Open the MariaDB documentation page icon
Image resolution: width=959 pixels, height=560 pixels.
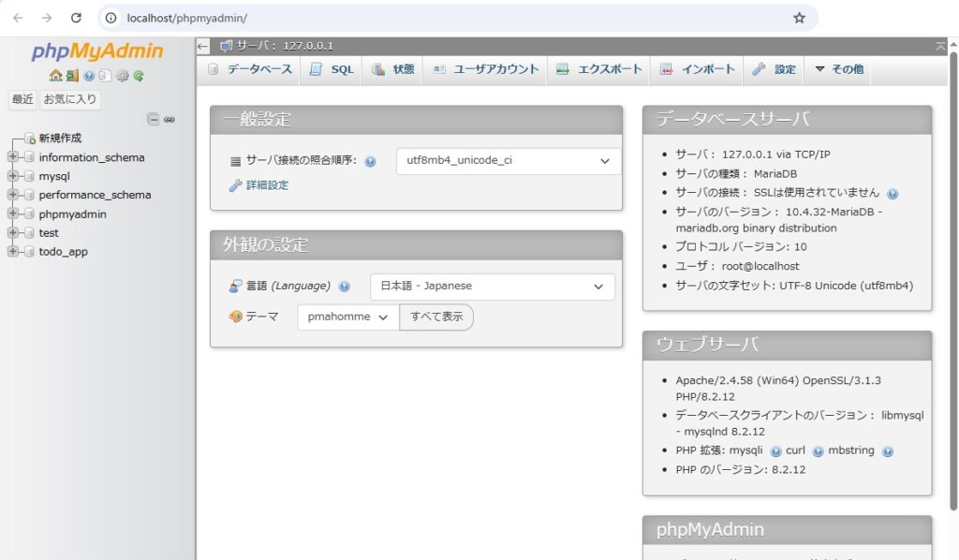105,75
